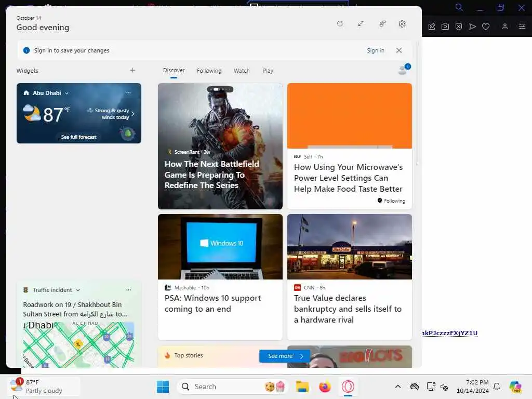The image size is (532, 399).
Task: Use the widgets panel scrollbar
Action: 417,103
